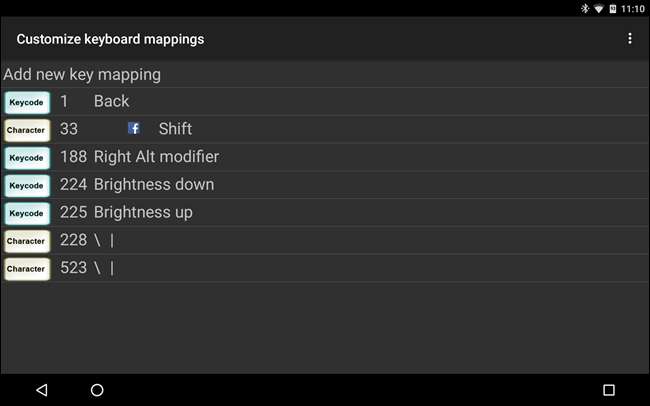Viewport: 650px width, 406px height.
Task: Select the Shift mapping entry
Action: point(175,129)
